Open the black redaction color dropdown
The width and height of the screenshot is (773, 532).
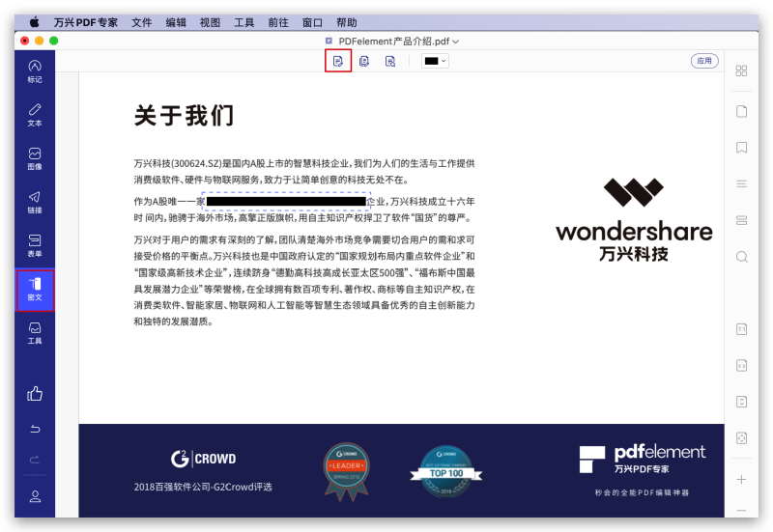(x=436, y=61)
